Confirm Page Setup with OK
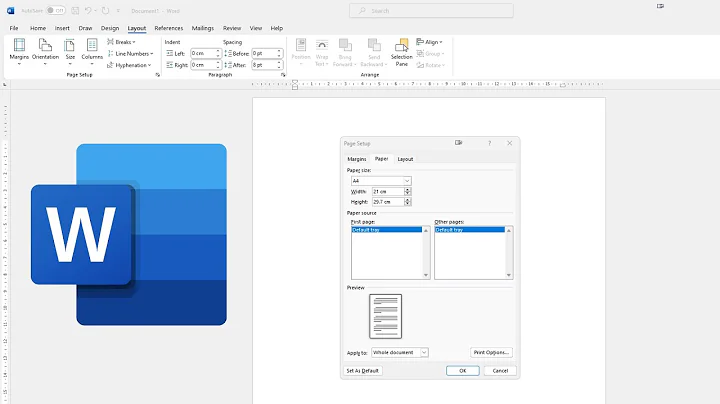Screen dimensions: 720x404 pyautogui.click(x=462, y=370)
